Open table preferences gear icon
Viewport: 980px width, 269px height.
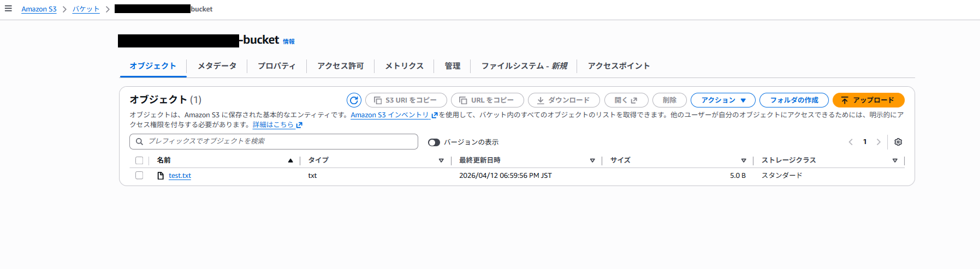point(898,142)
